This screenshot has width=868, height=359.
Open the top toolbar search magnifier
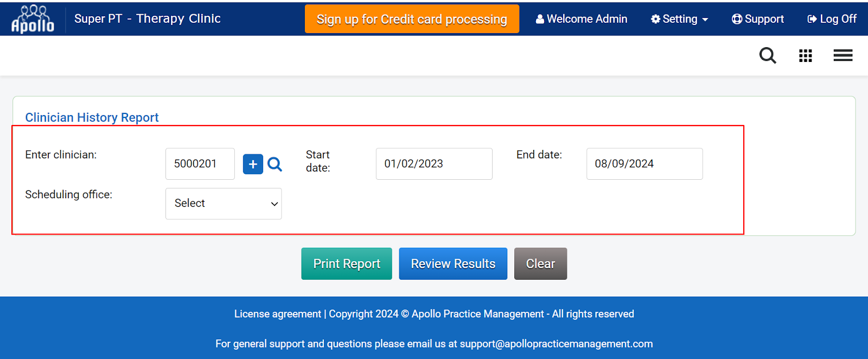point(767,55)
